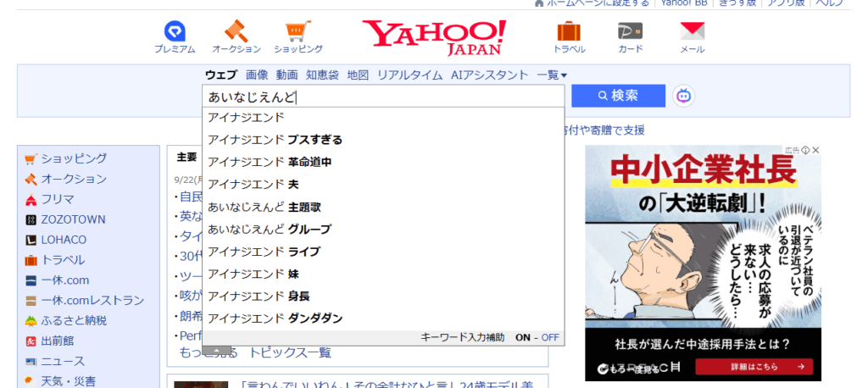Viewport: 868px width, 388px height.
Task: Open Yahoo Premium icon
Action: pos(175,32)
